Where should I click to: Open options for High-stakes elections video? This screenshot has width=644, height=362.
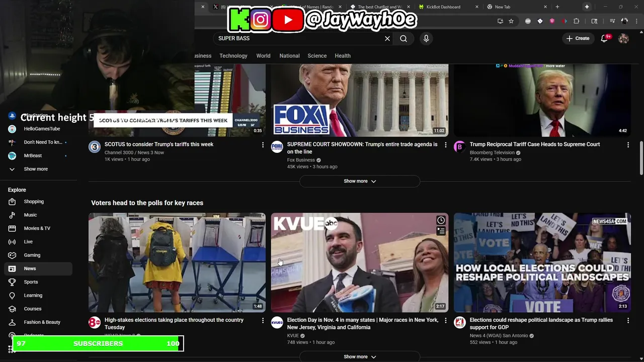(263, 320)
